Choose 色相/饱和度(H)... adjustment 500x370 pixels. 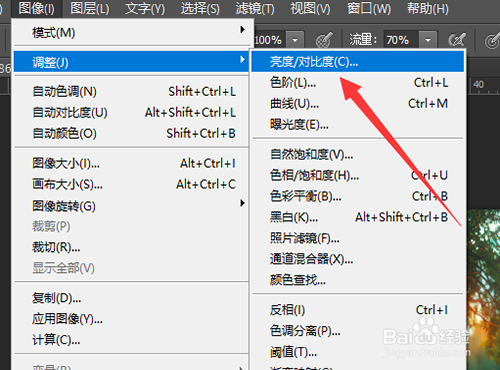point(358,175)
